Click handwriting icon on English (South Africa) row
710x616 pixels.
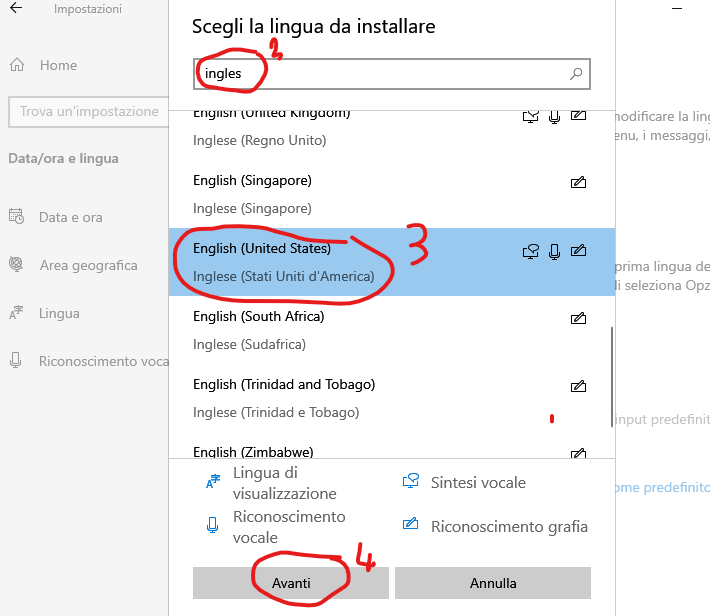[x=578, y=319]
